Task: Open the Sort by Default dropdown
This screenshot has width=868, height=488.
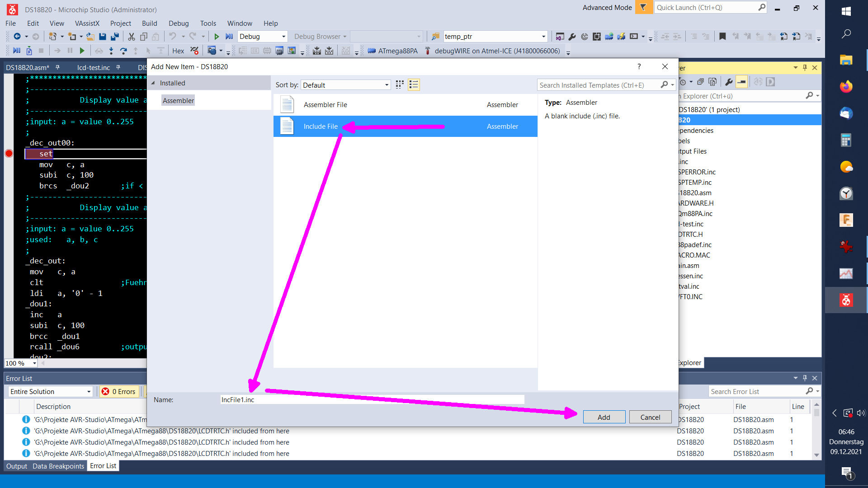Action: click(346, 85)
